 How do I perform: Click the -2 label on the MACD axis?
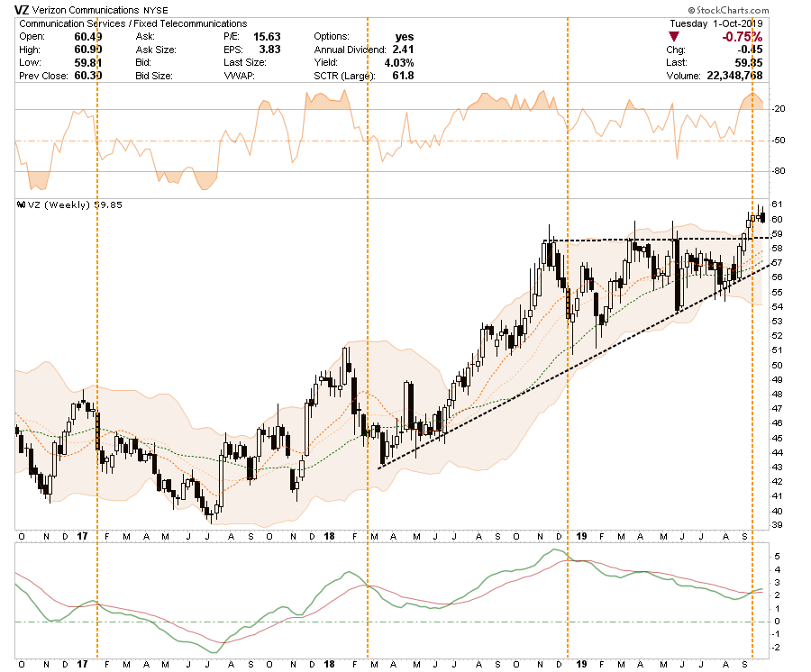[x=775, y=647]
